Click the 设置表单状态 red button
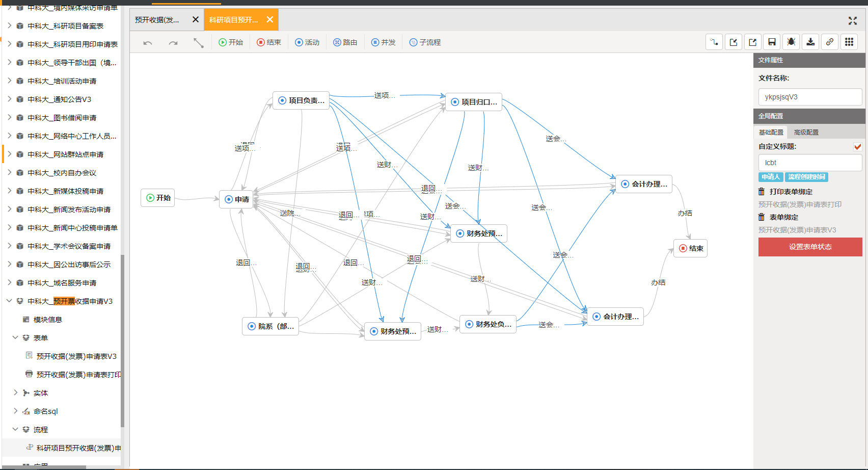This screenshot has height=470, width=868. click(810, 247)
